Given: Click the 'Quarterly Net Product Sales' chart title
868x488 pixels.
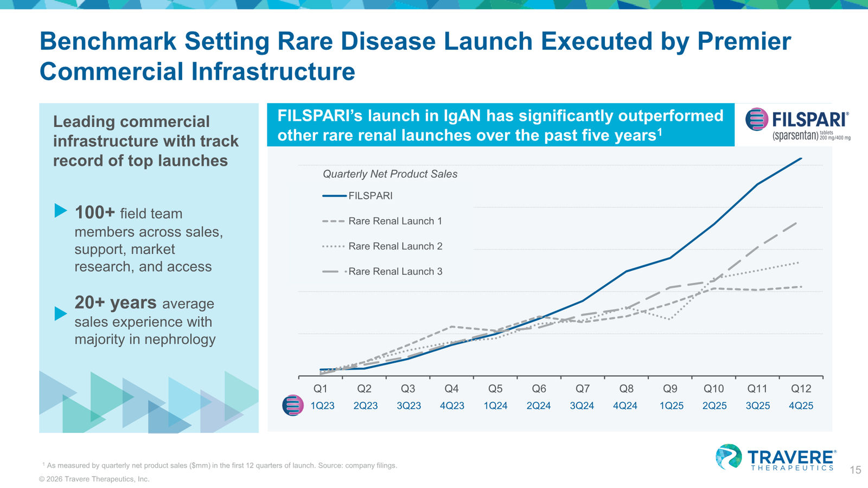Looking at the screenshot, I should click(390, 174).
